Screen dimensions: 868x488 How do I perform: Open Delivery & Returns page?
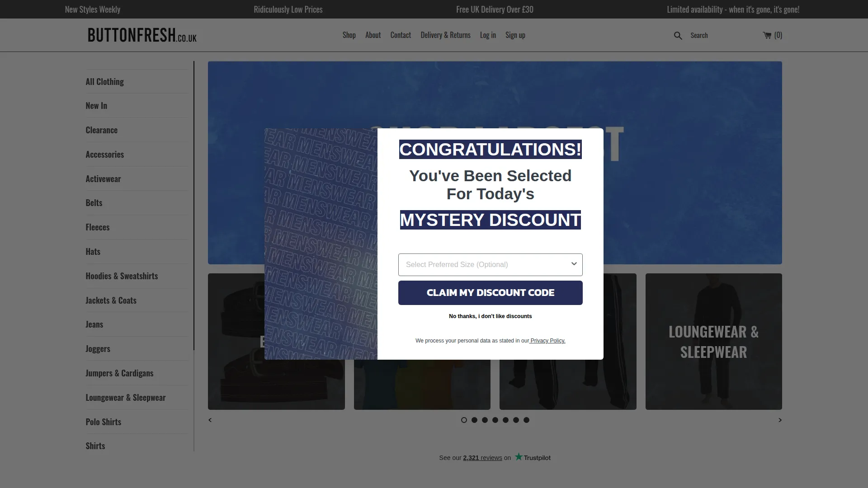point(445,35)
